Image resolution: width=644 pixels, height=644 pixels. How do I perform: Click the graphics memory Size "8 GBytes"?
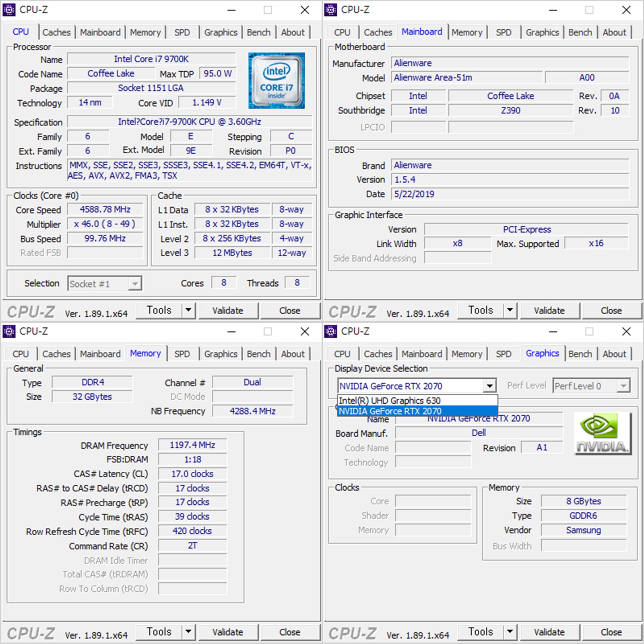[584, 502]
